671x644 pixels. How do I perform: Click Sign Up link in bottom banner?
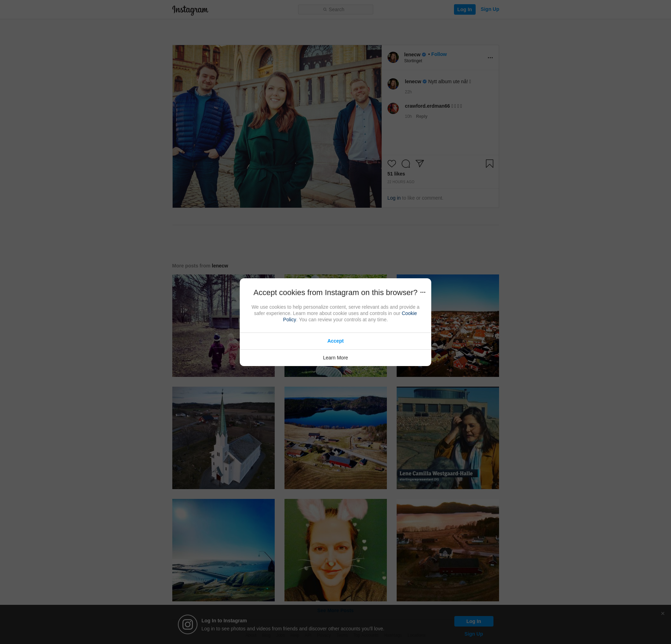(474, 634)
